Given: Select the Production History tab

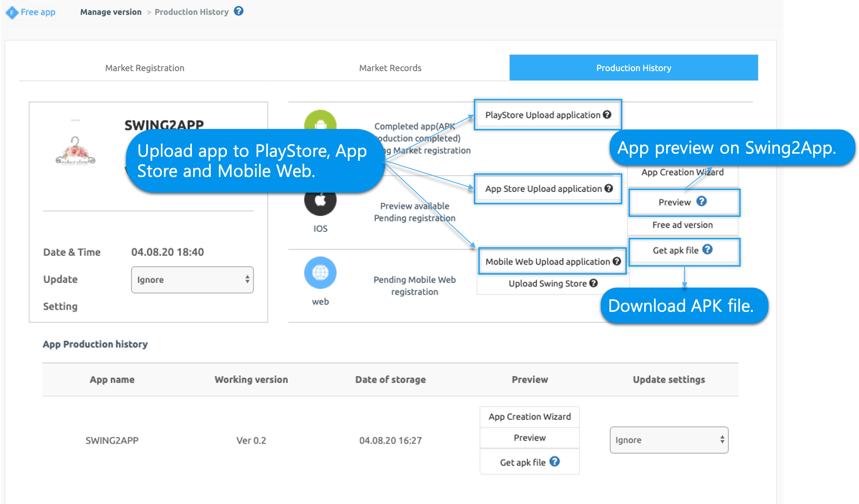Looking at the screenshot, I should (x=633, y=68).
